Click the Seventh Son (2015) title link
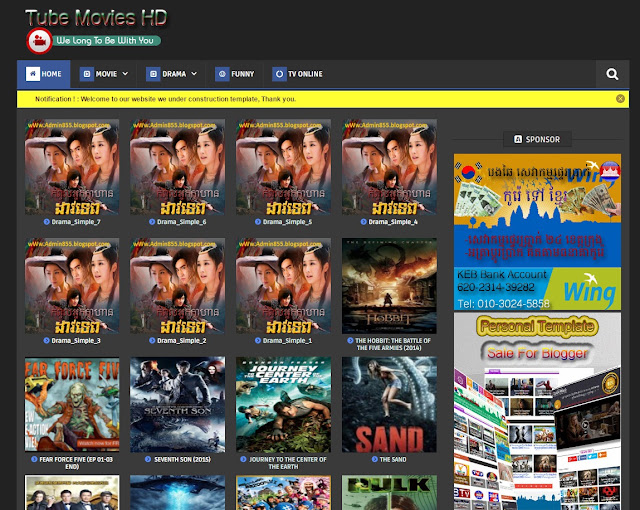640x510 pixels. point(182,459)
